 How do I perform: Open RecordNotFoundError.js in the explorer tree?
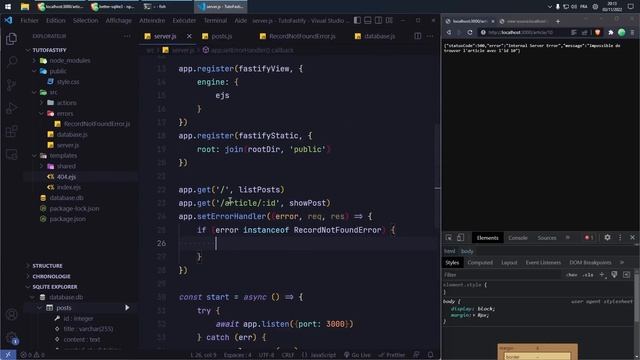pos(97,124)
